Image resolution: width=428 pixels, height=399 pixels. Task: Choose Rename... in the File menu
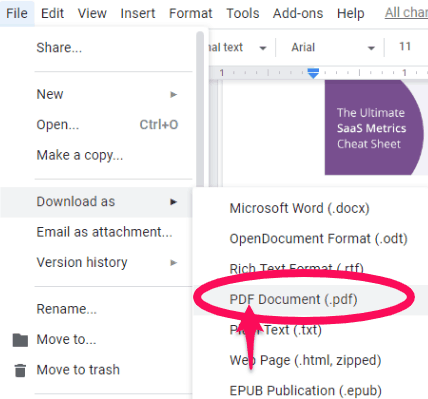click(x=97, y=309)
